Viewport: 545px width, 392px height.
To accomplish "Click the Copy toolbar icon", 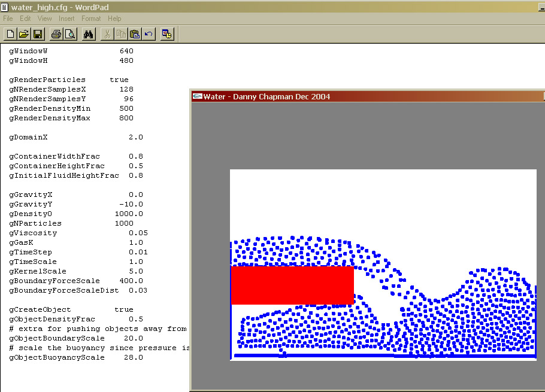I will [x=121, y=34].
